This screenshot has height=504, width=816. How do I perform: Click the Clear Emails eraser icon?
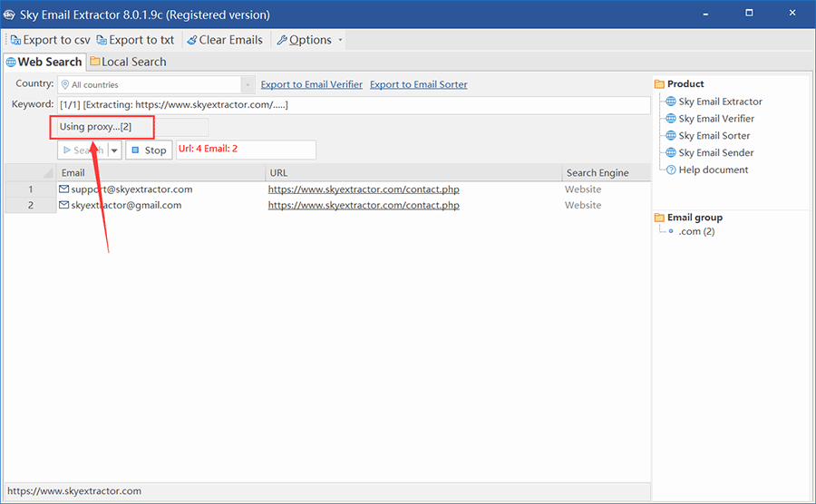point(191,40)
